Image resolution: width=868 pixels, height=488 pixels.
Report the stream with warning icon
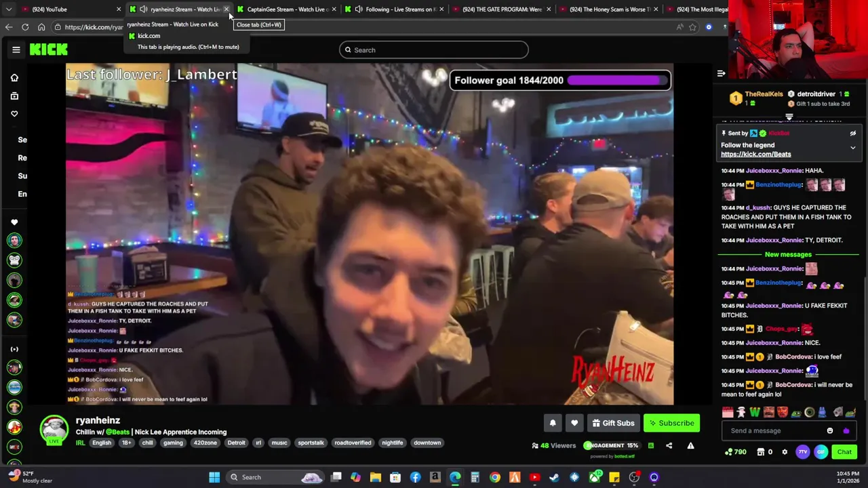coord(690,446)
